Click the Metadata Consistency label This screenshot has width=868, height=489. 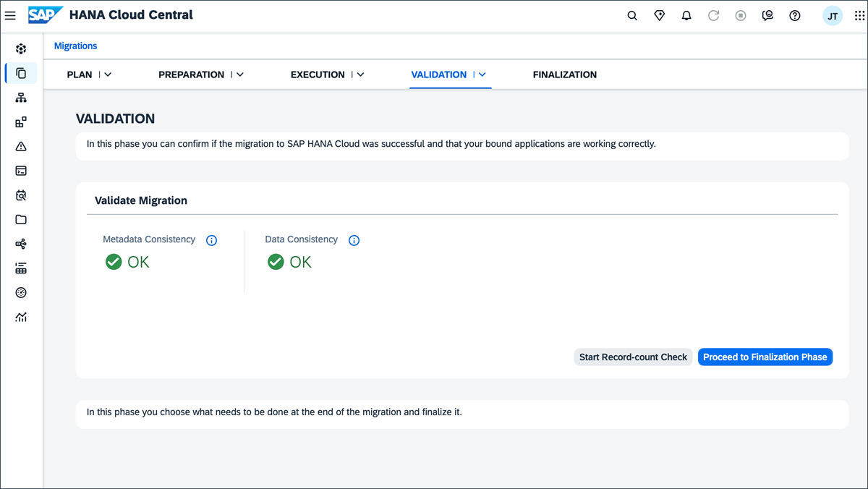click(x=149, y=239)
